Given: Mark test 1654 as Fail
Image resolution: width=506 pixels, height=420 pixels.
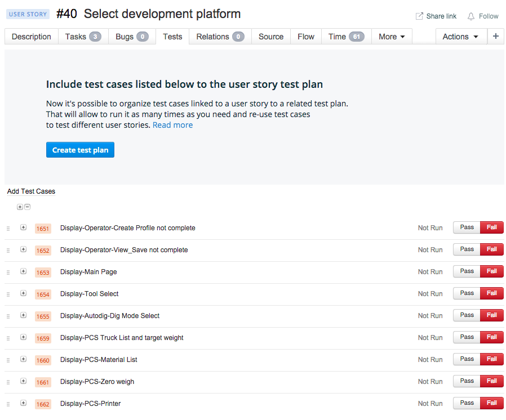Looking at the screenshot, I should coord(492,293).
